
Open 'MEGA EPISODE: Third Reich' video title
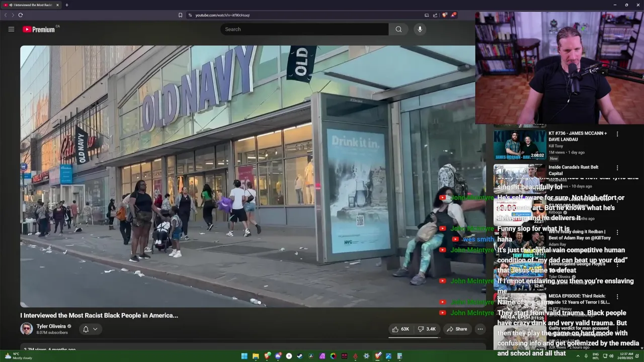coord(579,299)
